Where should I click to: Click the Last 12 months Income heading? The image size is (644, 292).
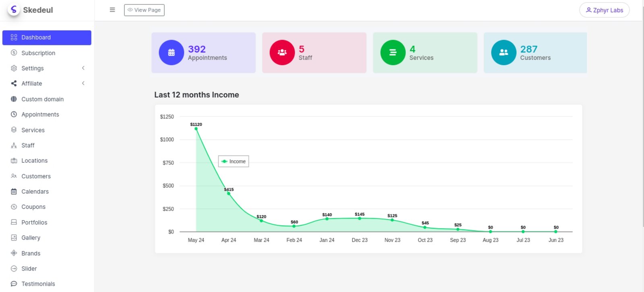pyautogui.click(x=196, y=95)
